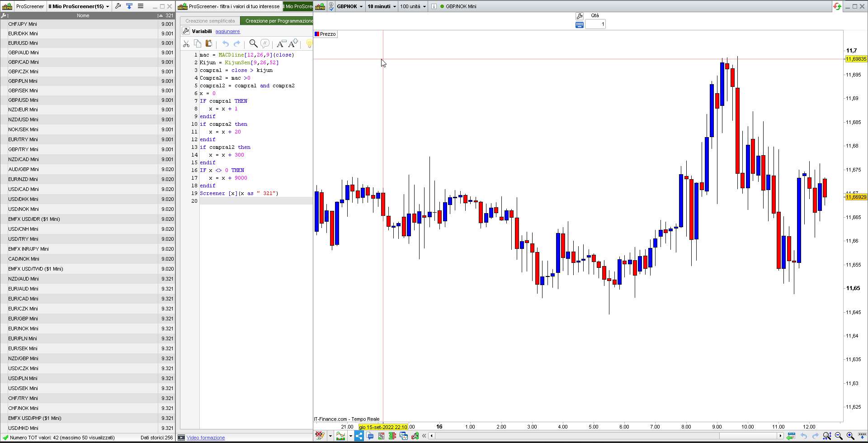Click the calendar go-to-date icon

[x=791, y=436]
